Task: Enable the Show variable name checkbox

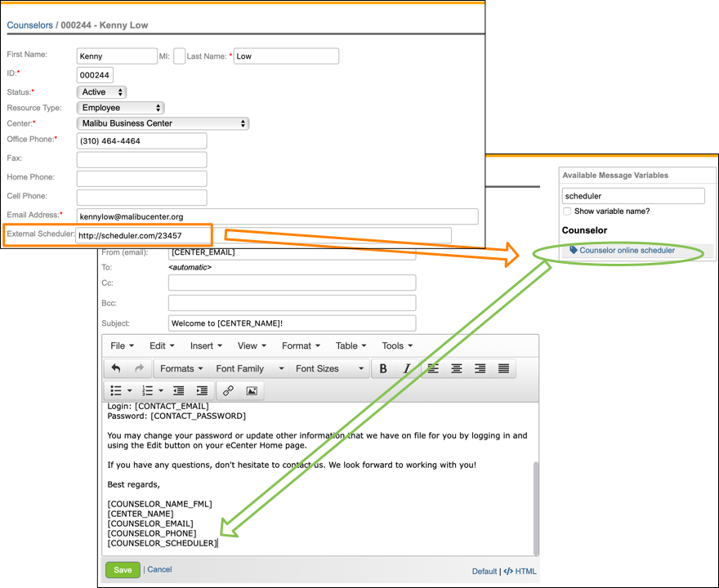Action: coord(567,212)
